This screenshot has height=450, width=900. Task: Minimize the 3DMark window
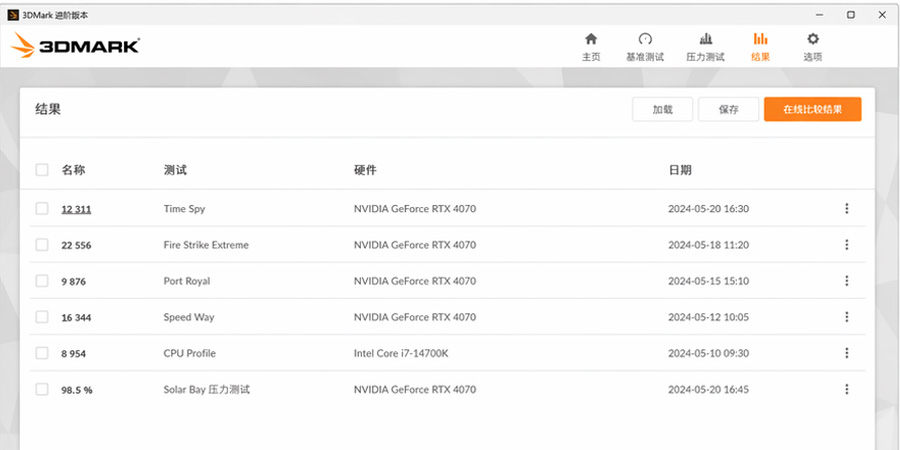coord(820,15)
